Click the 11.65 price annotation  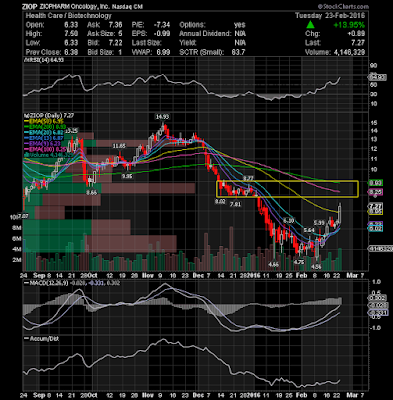click(119, 146)
